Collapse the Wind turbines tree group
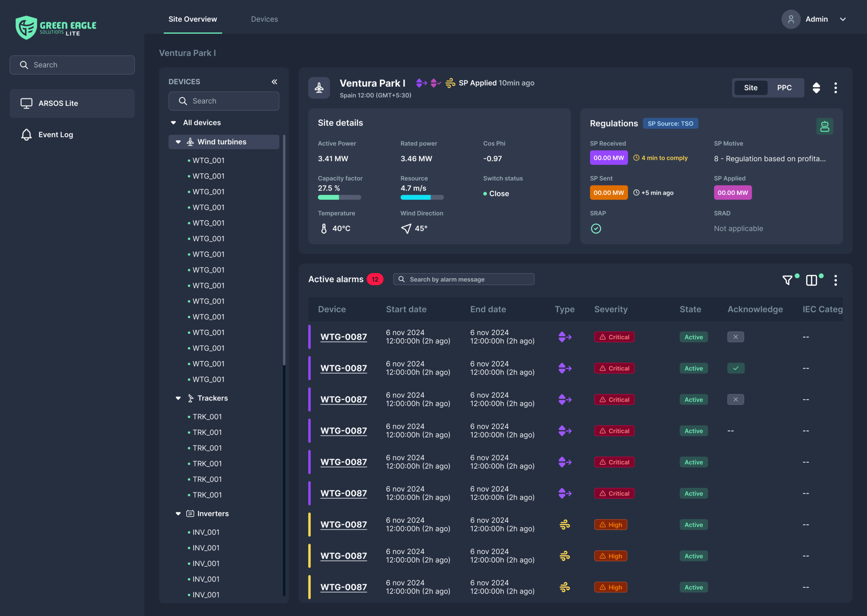 (x=178, y=142)
